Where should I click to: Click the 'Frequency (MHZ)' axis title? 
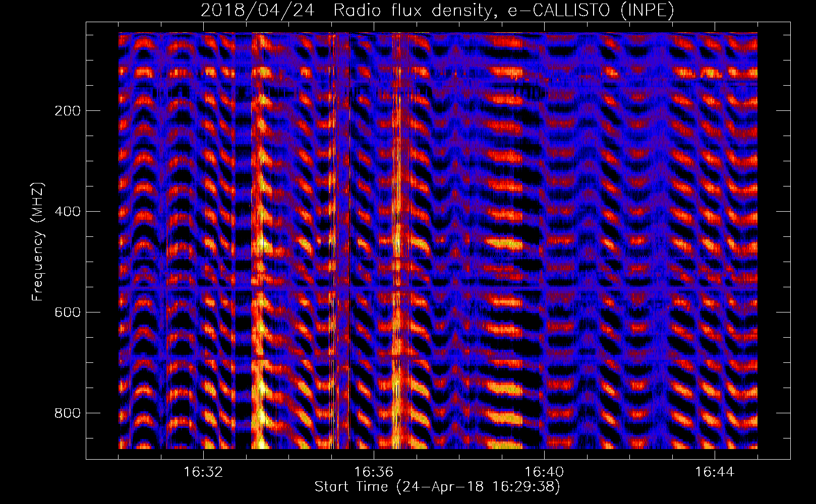click(x=38, y=242)
